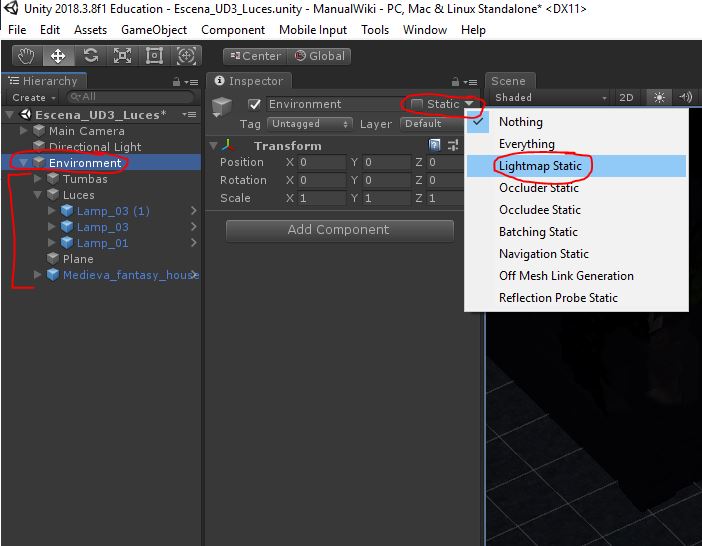Click Scale Y value field

pos(387,198)
